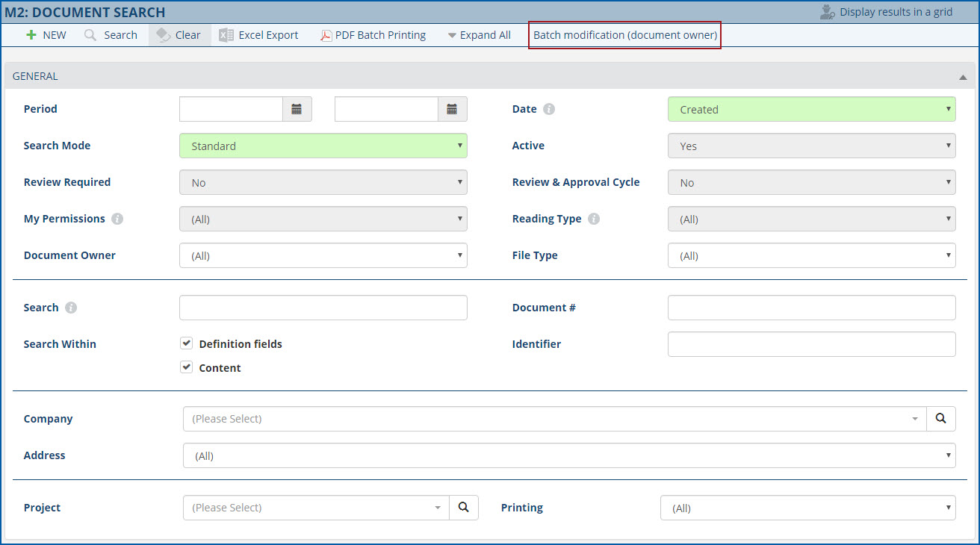The height and width of the screenshot is (545, 980).
Task: Click the green plus NEW icon
Action: (x=31, y=35)
